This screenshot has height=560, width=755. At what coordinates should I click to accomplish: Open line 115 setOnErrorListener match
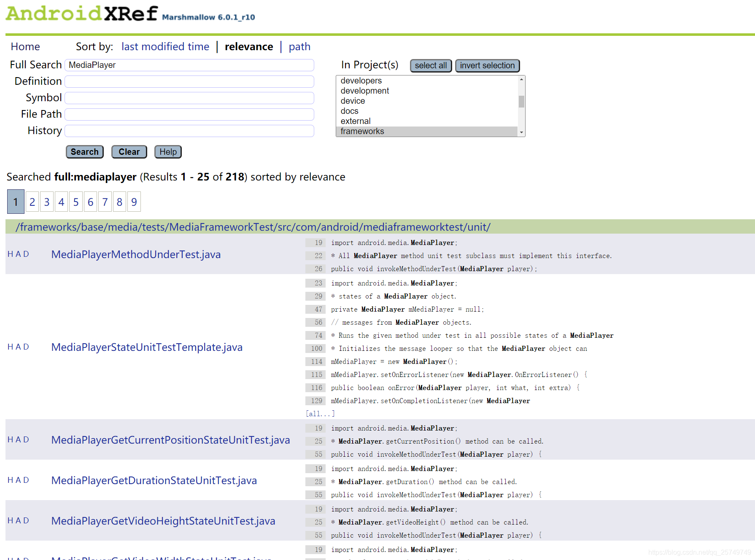[x=447, y=375]
